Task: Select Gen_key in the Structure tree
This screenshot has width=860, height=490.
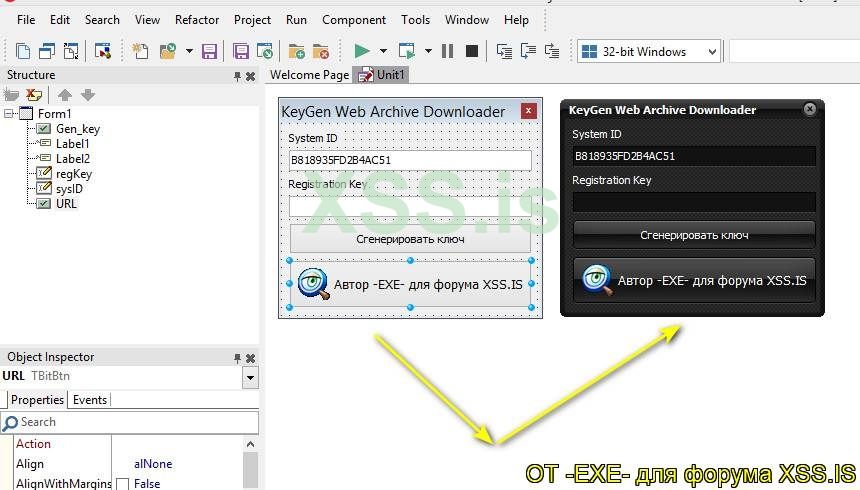Action: tap(78, 129)
